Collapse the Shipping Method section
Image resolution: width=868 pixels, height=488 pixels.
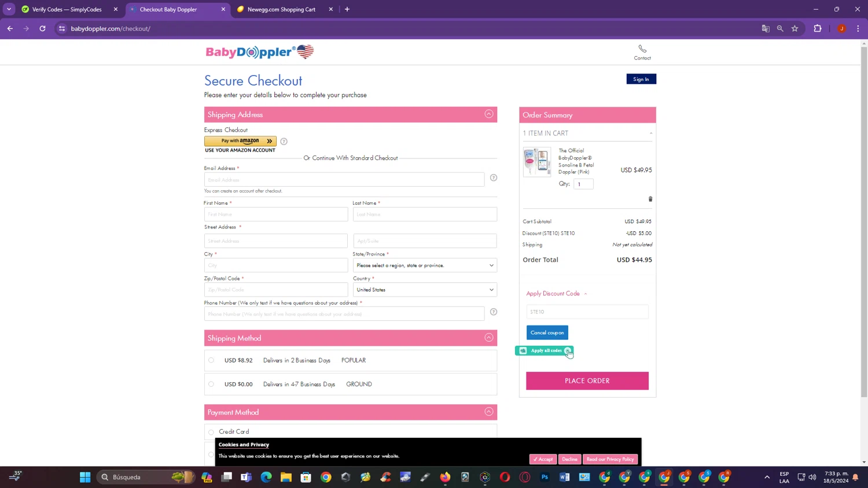[489, 338]
